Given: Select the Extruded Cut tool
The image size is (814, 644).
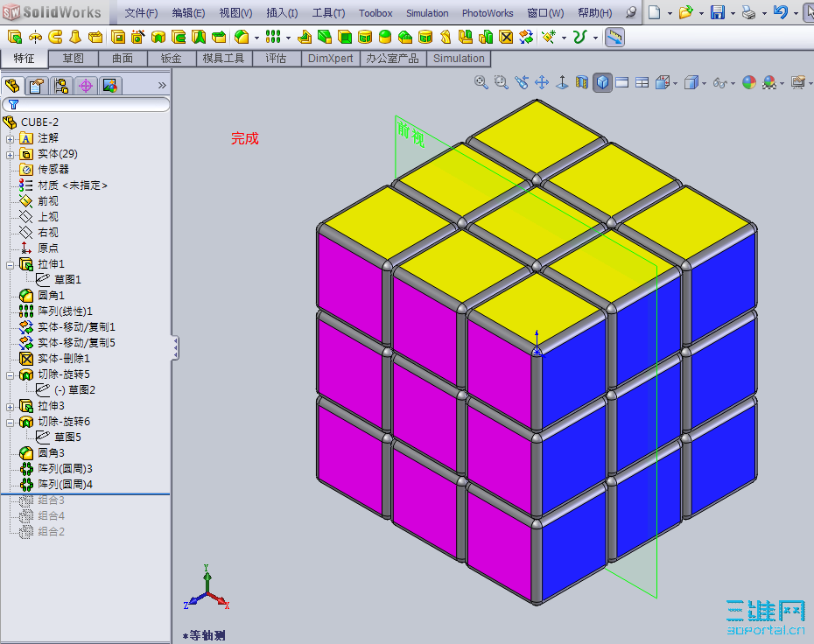Looking at the screenshot, I should 118,37.
